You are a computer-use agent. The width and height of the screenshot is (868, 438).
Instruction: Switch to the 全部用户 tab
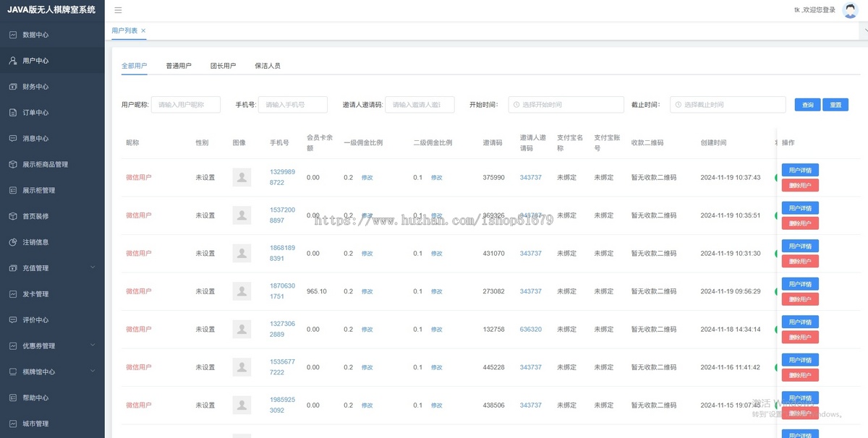click(135, 66)
